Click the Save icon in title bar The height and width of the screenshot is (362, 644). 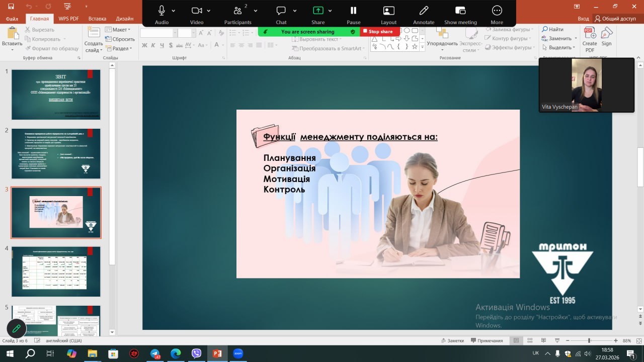[11, 6]
